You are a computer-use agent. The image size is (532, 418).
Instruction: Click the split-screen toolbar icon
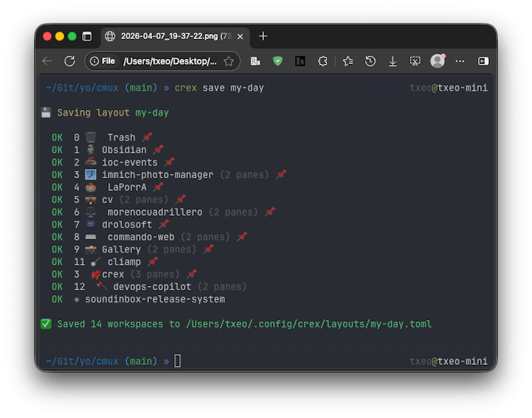pyautogui.click(x=300, y=61)
